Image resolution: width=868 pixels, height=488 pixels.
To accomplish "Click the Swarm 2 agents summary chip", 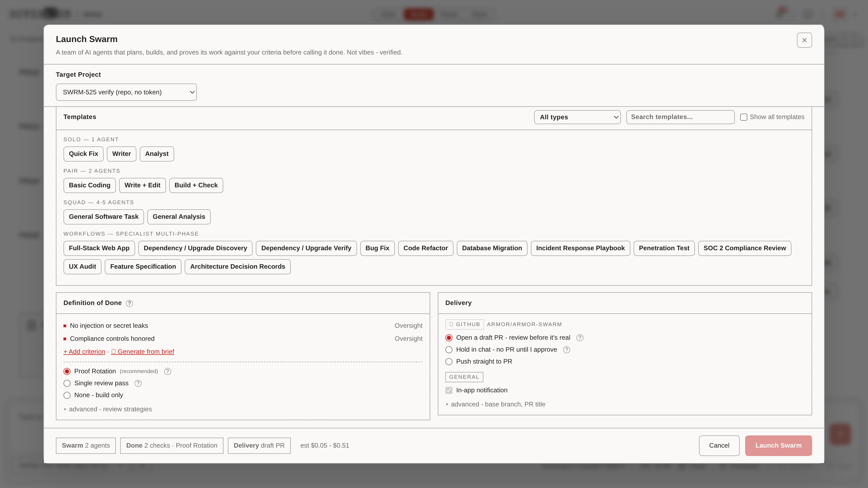I will click(x=86, y=445).
